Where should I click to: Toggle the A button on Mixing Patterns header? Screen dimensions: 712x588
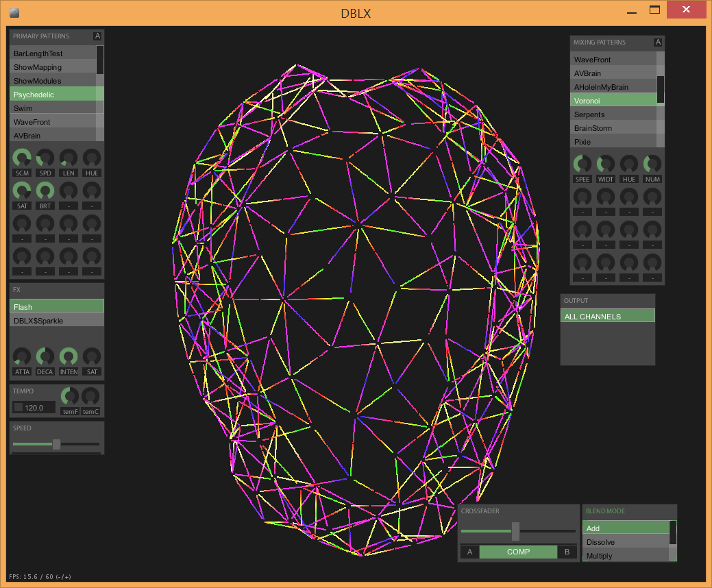pos(657,42)
